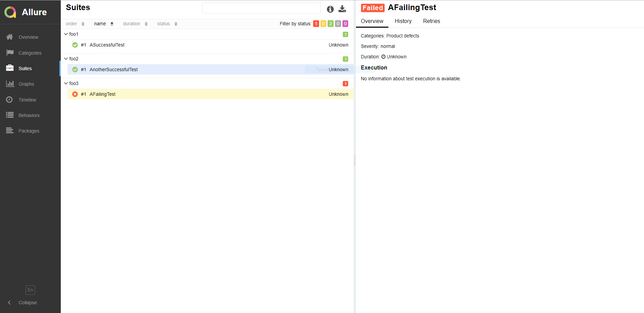The image size is (644, 313).
Task: Switch to the Overview tab
Action: pyautogui.click(x=372, y=21)
